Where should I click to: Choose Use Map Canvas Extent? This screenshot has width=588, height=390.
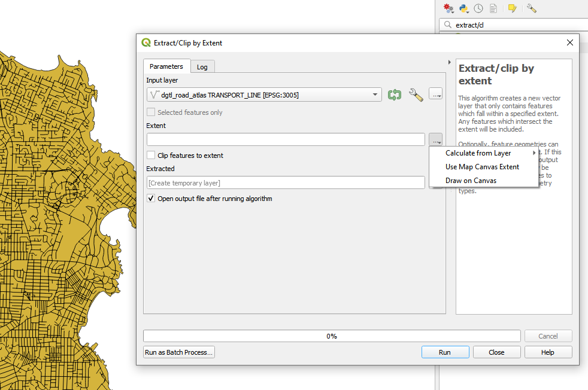click(484, 167)
